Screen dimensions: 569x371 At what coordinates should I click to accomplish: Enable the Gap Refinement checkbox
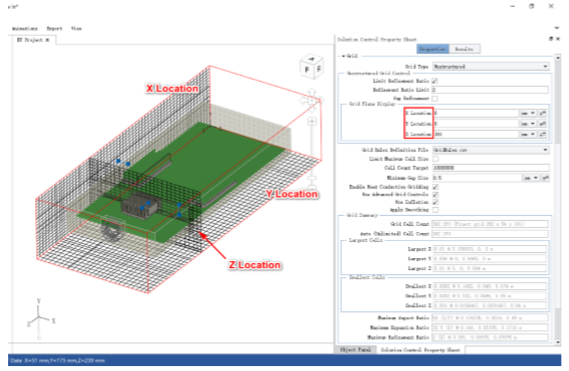pyautogui.click(x=435, y=98)
